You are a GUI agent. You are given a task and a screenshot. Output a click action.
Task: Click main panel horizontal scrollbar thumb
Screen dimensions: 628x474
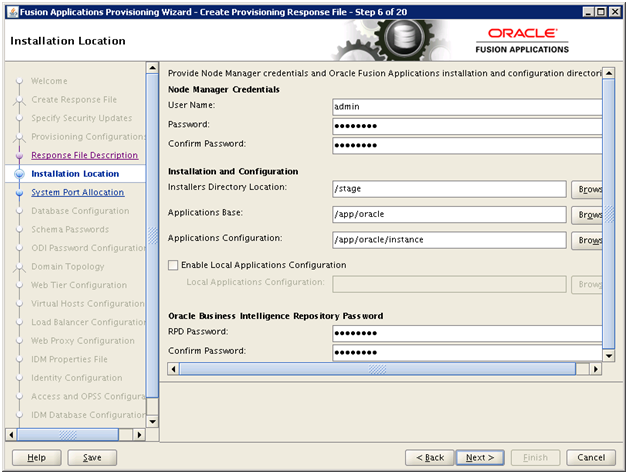point(377,369)
